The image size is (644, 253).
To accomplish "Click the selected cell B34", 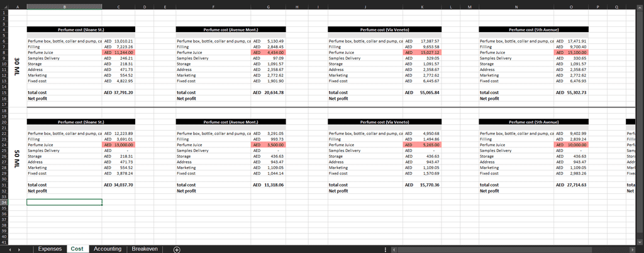I will click(x=65, y=202).
